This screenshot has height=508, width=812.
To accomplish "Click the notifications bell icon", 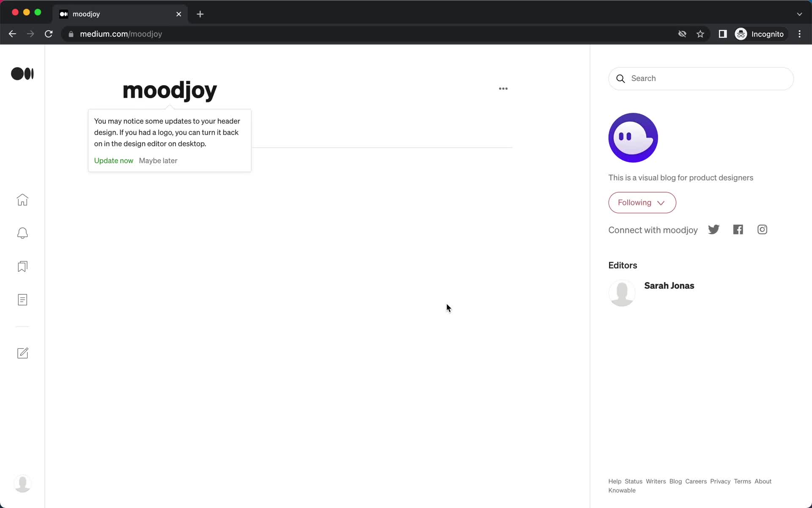I will point(22,233).
